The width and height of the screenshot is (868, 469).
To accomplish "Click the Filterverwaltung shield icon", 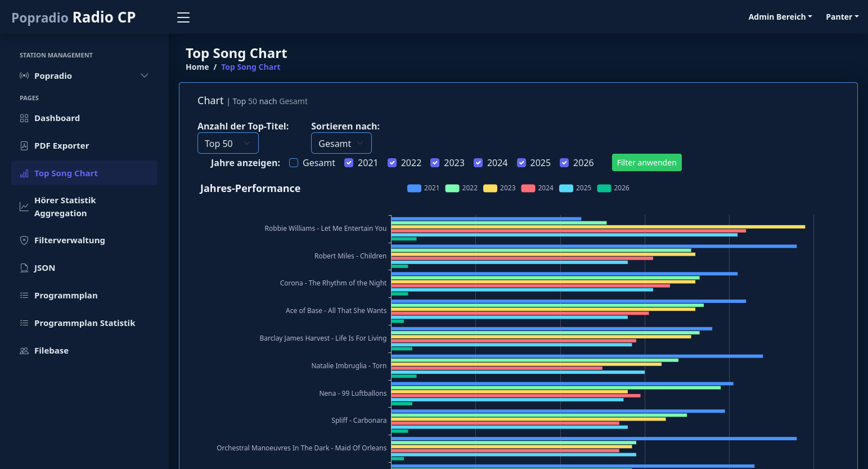I will click(24, 240).
